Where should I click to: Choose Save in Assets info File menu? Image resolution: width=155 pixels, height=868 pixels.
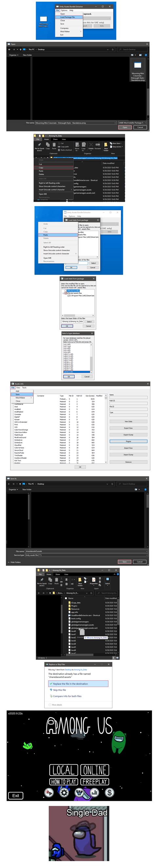point(22,394)
